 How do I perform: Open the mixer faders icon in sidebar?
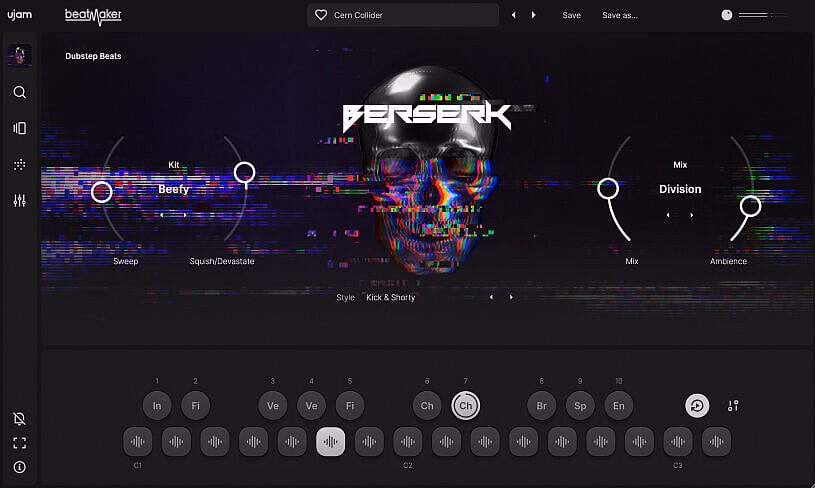[x=20, y=201]
